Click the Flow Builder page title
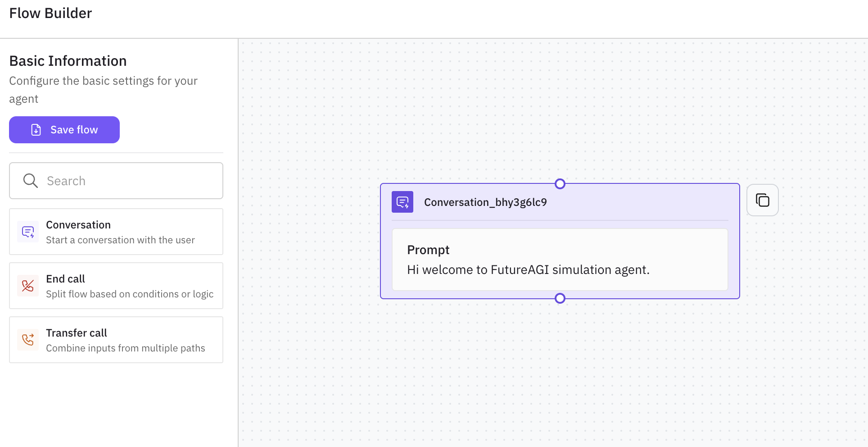This screenshot has width=868, height=447. tap(50, 14)
